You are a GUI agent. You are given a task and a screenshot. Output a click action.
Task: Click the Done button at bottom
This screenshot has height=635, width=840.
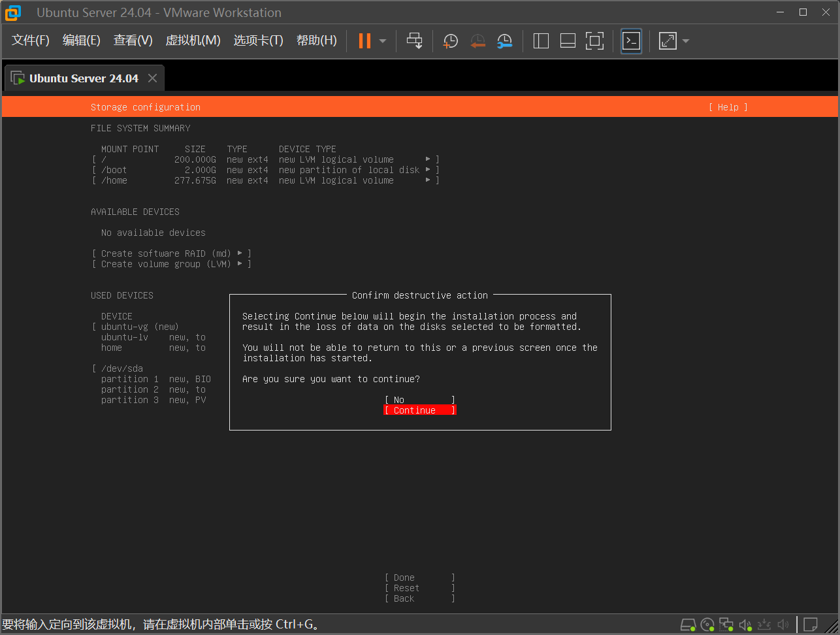420,578
